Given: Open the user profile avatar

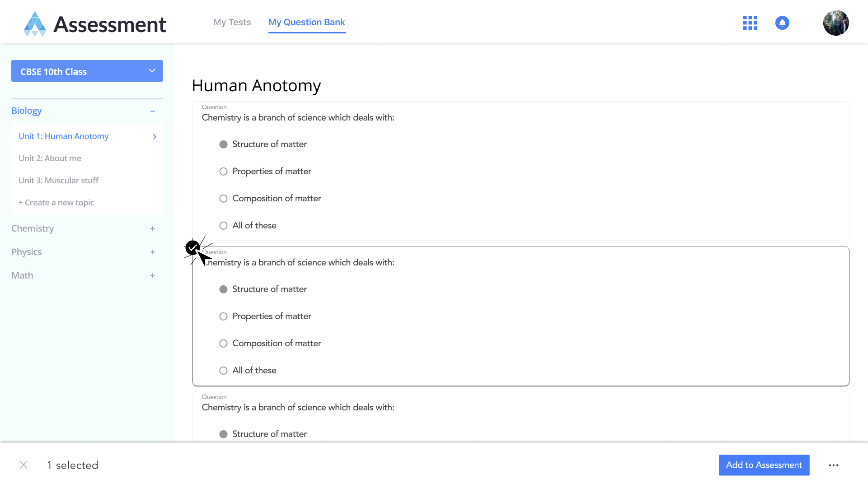Looking at the screenshot, I should 836,23.
